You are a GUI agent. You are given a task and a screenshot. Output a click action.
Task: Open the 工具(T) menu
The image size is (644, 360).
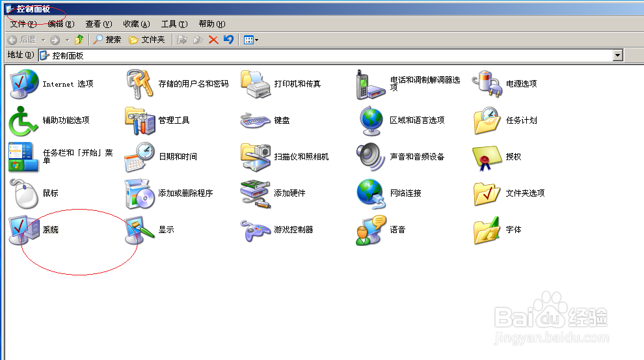pyautogui.click(x=174, y=24)
